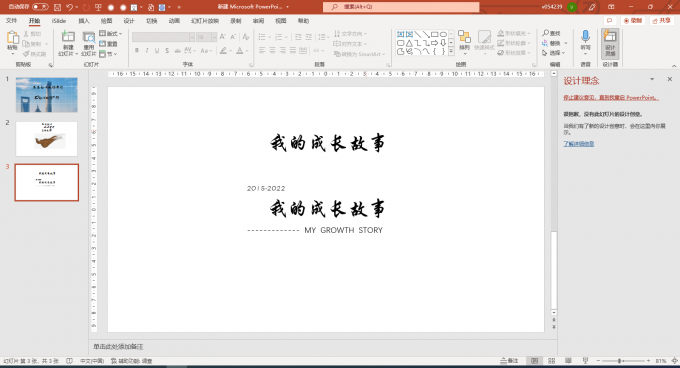
Task: Toggle Normal view button in status bar
Action: click(535, 361)
